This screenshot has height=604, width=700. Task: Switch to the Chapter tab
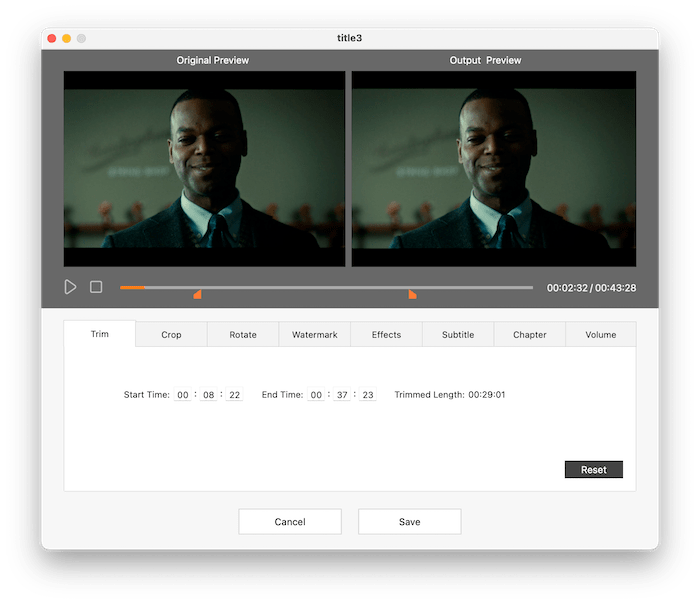coord(529,335)
